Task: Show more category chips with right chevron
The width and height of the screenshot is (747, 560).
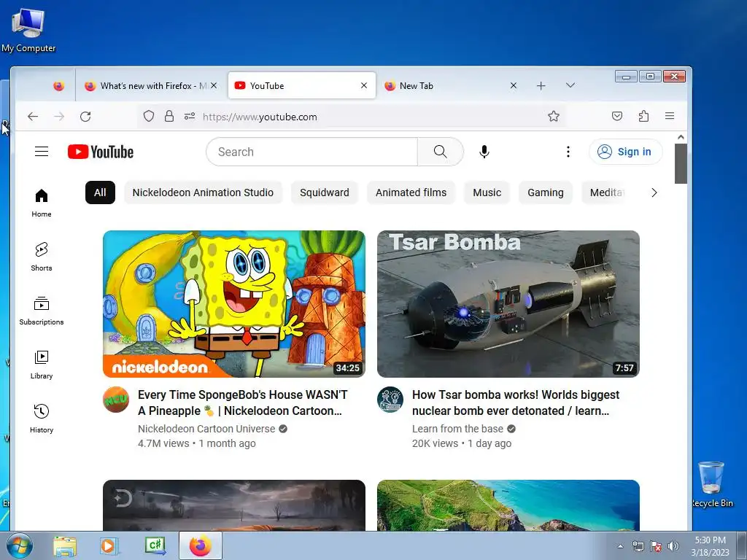Action: click(x=654, y=192)
